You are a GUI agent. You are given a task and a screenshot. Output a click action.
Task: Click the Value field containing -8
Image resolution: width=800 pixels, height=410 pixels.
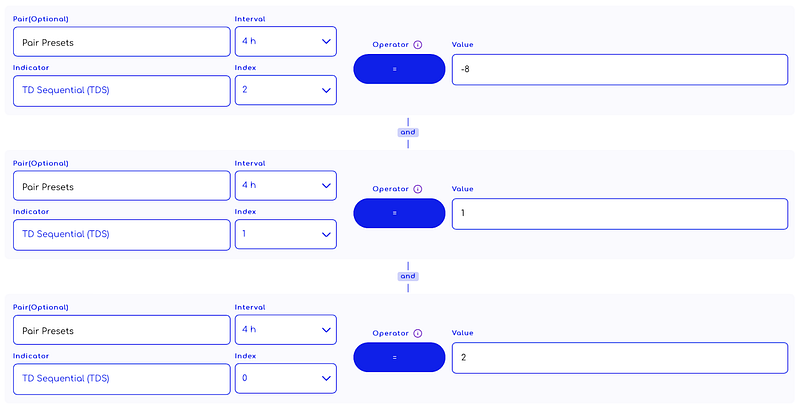point(619,69)
